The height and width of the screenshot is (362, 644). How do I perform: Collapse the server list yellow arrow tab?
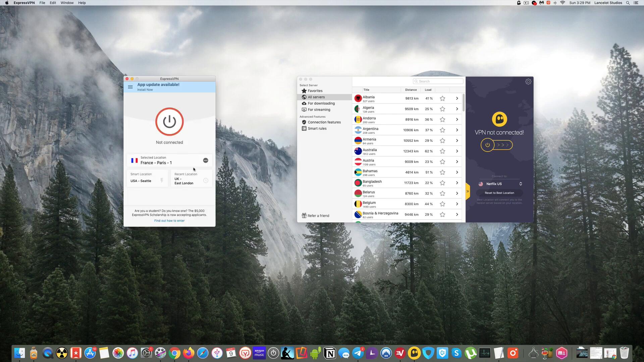click(468, 191)
